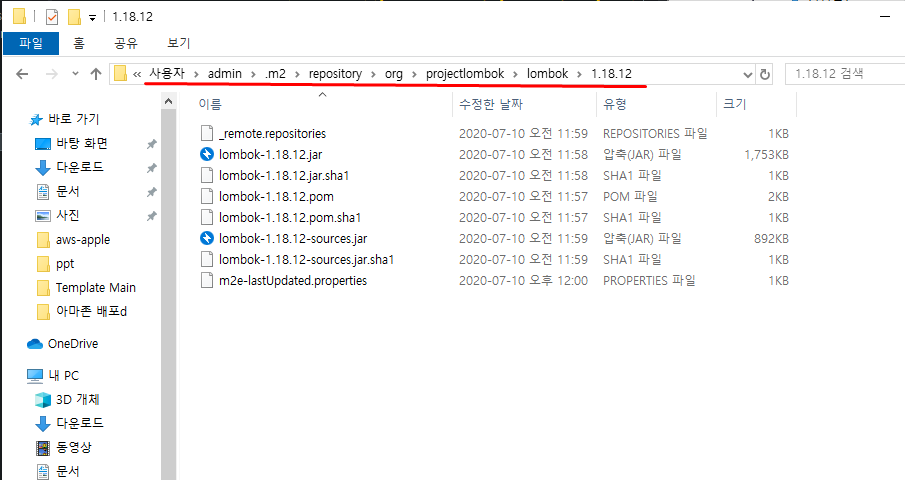Open the 아마존 배포d folder in sidebar
The height and width of the screenshot is (480, 905).
[91, 312]
